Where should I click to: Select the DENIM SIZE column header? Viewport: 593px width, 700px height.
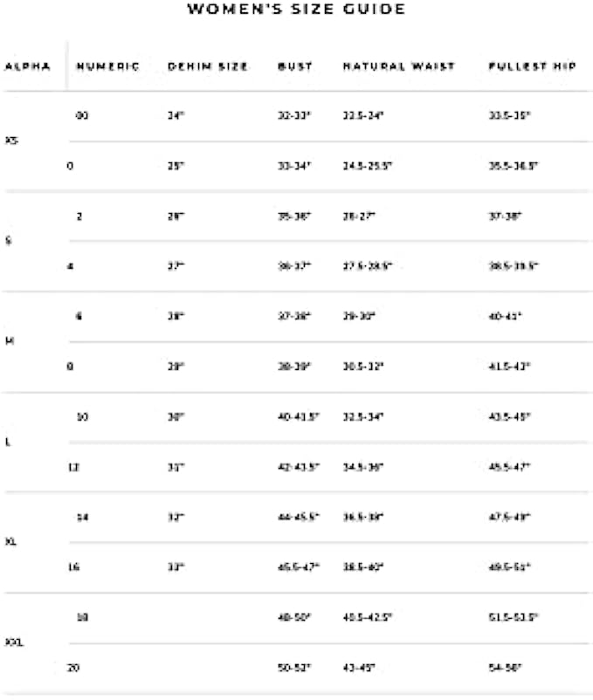coord(208,66)
